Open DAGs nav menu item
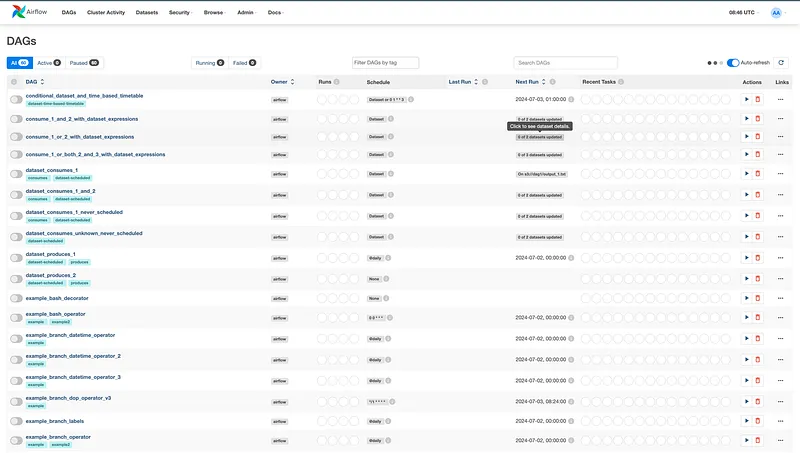This screenshot has height=453, width=800. point(69,12)
